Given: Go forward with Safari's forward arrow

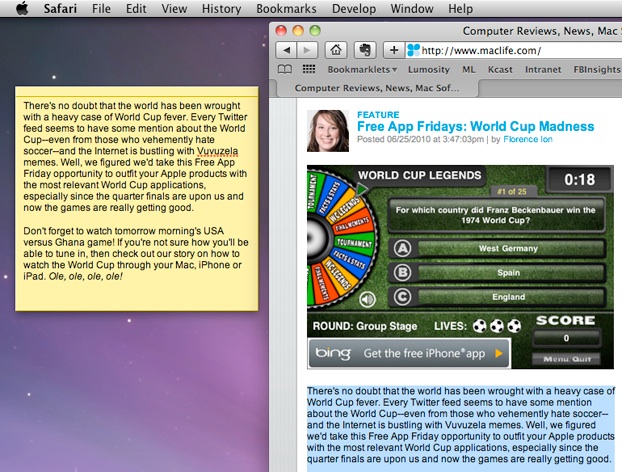Looking at the screenshot, I should coord(307,50).
